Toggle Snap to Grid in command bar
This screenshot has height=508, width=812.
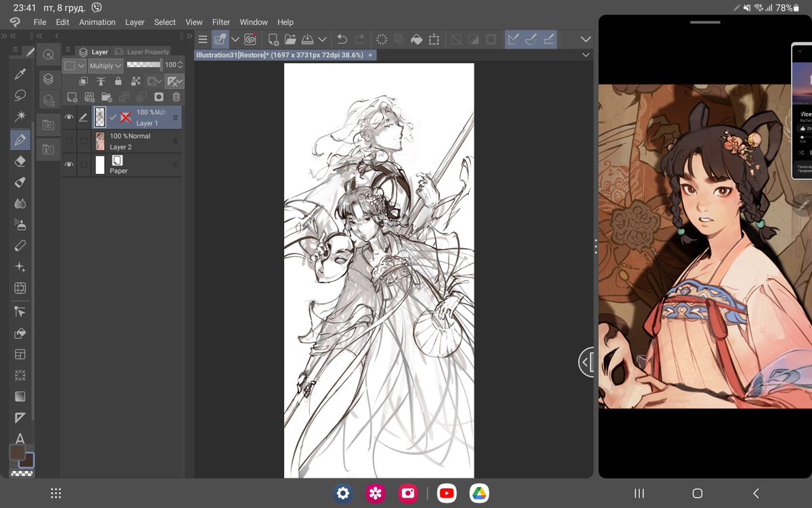(549, 39)
